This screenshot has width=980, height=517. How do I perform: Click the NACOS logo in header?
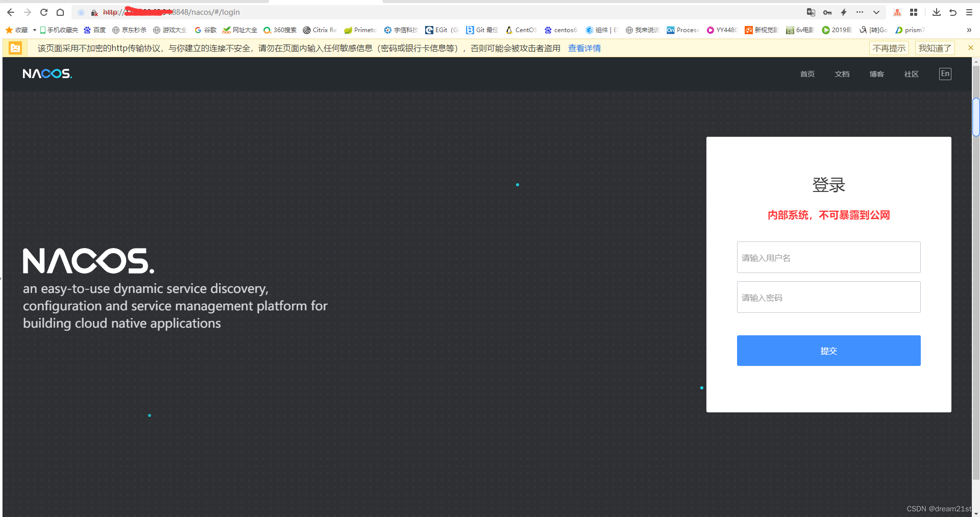(x=47, y=74)
